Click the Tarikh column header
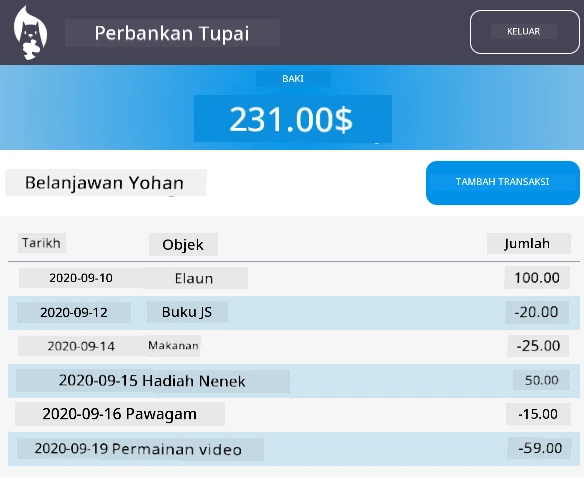The image size is (584, 500). [x=42, y=243]
